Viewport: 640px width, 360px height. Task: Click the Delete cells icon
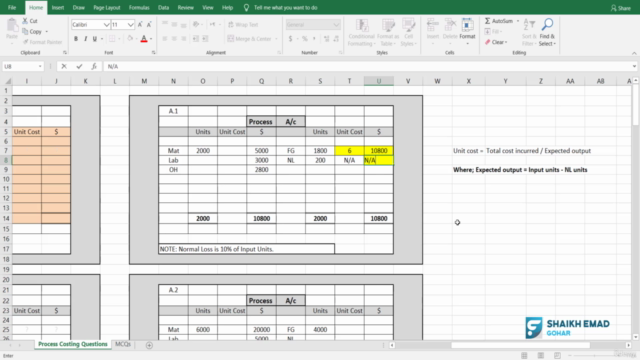click(x=450, y=25)
